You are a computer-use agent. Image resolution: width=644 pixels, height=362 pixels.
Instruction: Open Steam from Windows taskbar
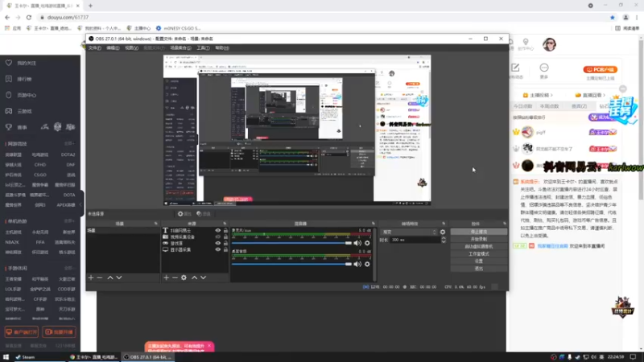tap(26, 357)
